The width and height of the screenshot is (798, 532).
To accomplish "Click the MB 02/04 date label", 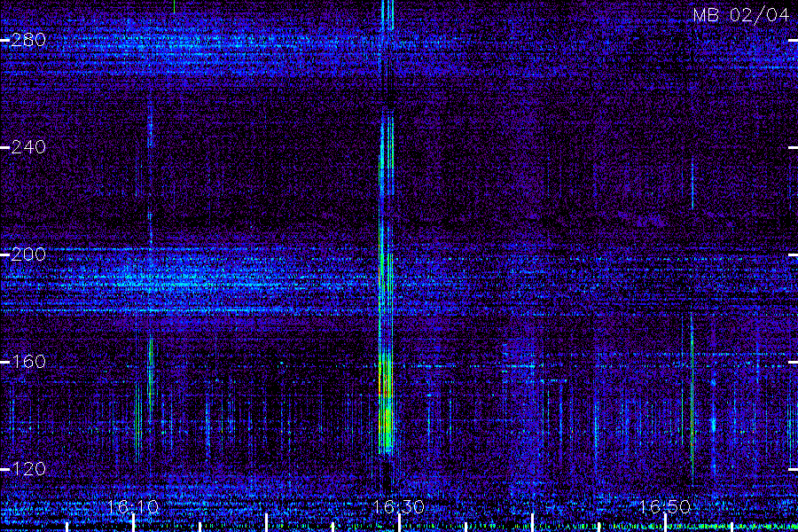I will pyautogui.click(x=741, y=15).
